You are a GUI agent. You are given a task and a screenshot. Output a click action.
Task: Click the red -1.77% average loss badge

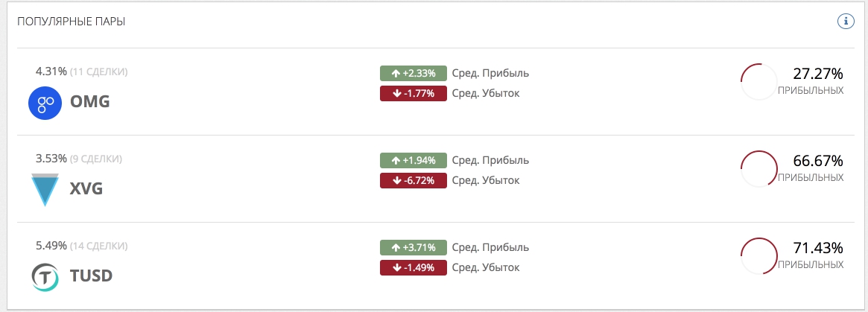pos(413,93)
